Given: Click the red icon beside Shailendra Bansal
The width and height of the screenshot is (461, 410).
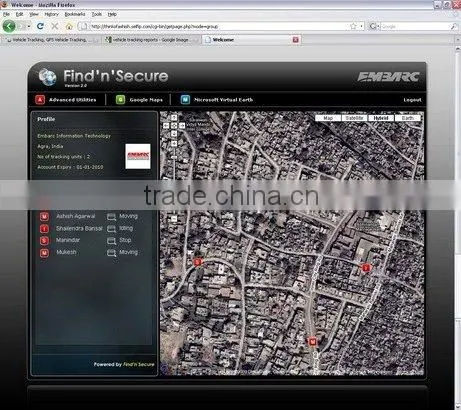Looking at the screenshot, I should tap(44, 229).
